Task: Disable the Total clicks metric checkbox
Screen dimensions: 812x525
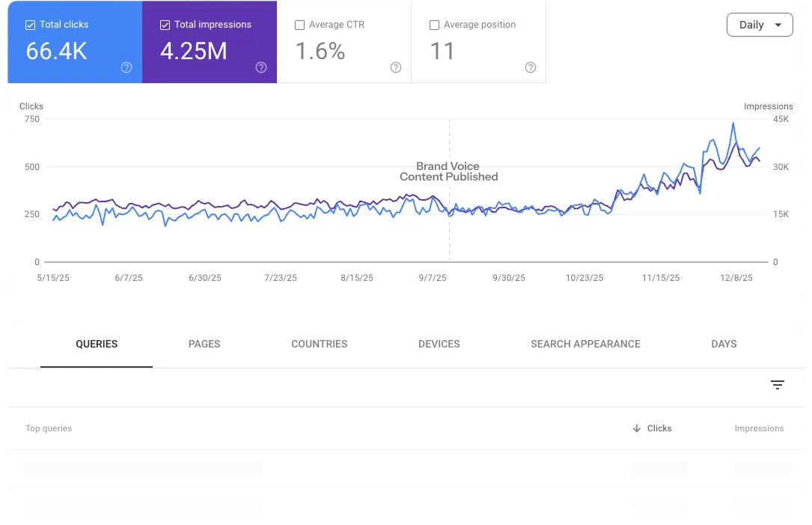Action: click(x=30, y=24)
